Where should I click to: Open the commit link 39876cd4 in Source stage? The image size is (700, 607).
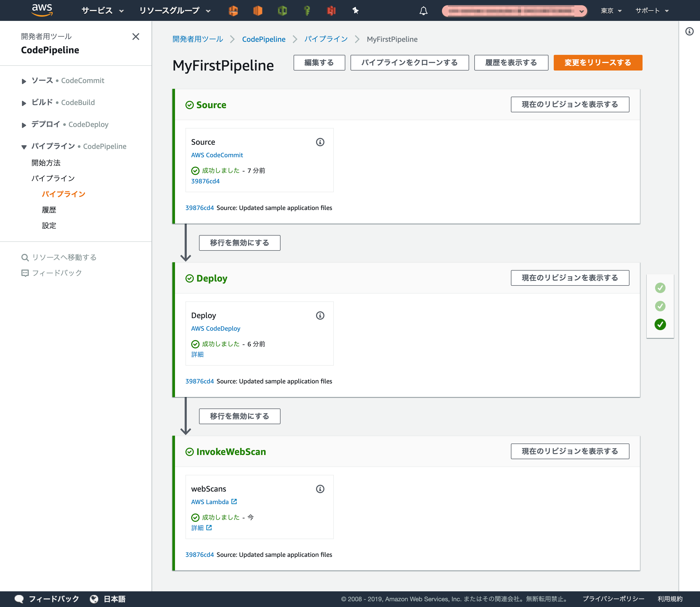pyautogui.click(x=205, y=181)
